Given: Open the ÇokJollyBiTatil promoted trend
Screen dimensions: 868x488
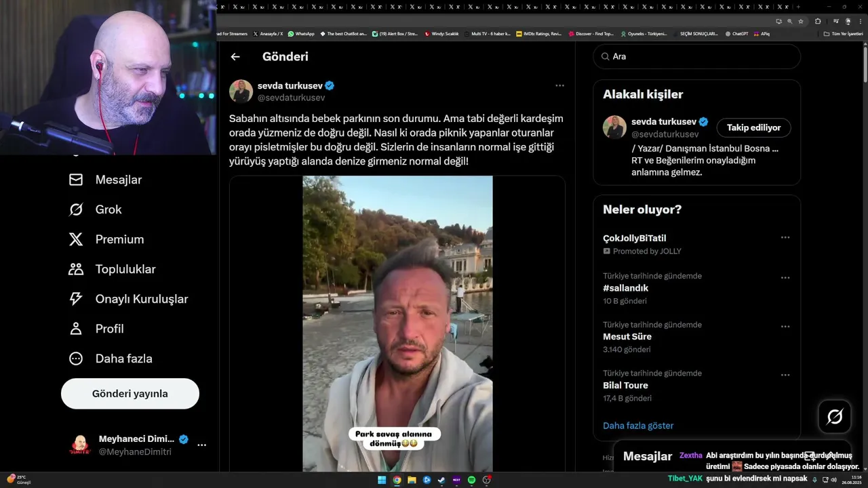Looking at the screenshot, I should (x=635, y=239).
